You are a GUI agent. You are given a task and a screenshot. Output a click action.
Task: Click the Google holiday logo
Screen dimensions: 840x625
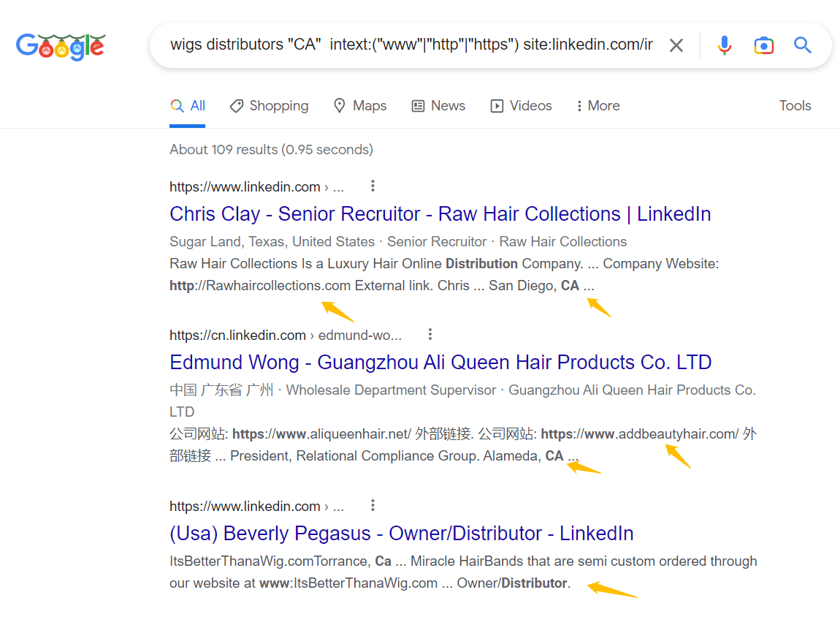pos(61,46)
